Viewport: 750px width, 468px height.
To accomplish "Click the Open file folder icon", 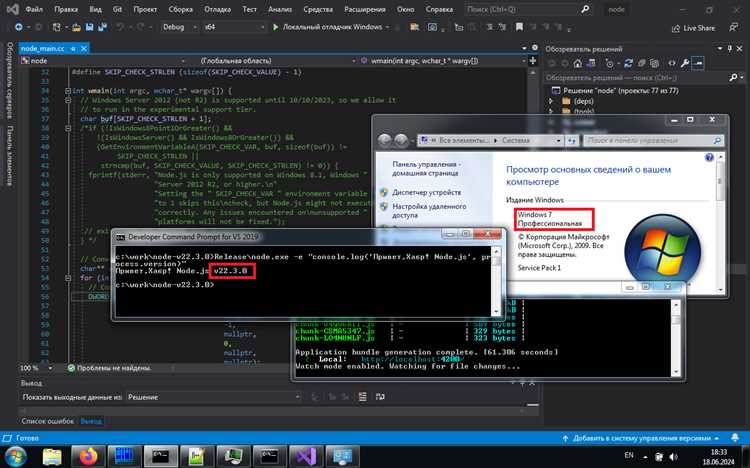I will [76, 27].
